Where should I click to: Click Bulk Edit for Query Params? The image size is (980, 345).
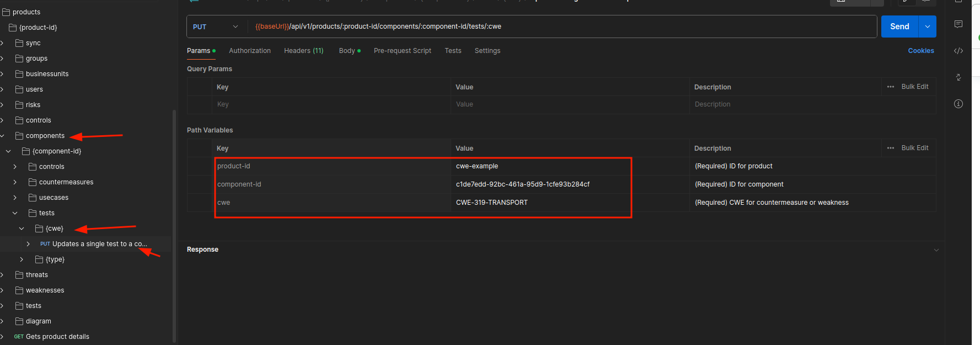coord(915,87)
